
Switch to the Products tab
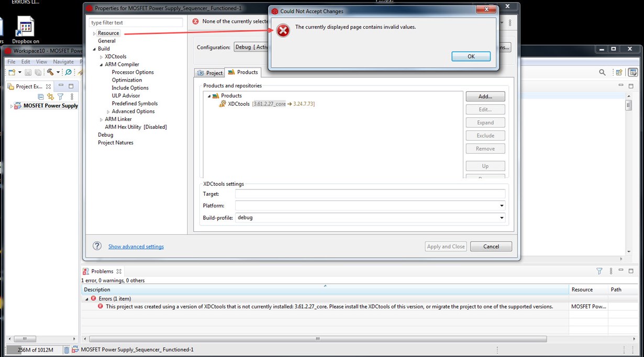[243, 72]
